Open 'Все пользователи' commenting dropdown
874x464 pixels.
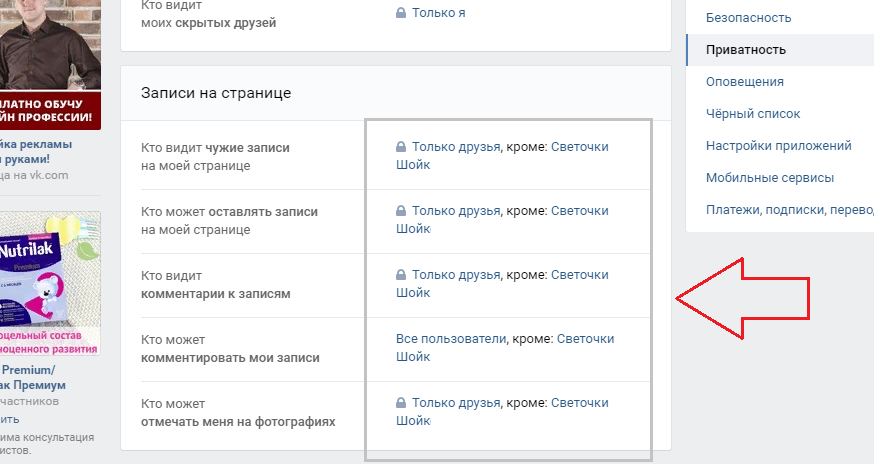pyautogui.click(x=451, y=339)
